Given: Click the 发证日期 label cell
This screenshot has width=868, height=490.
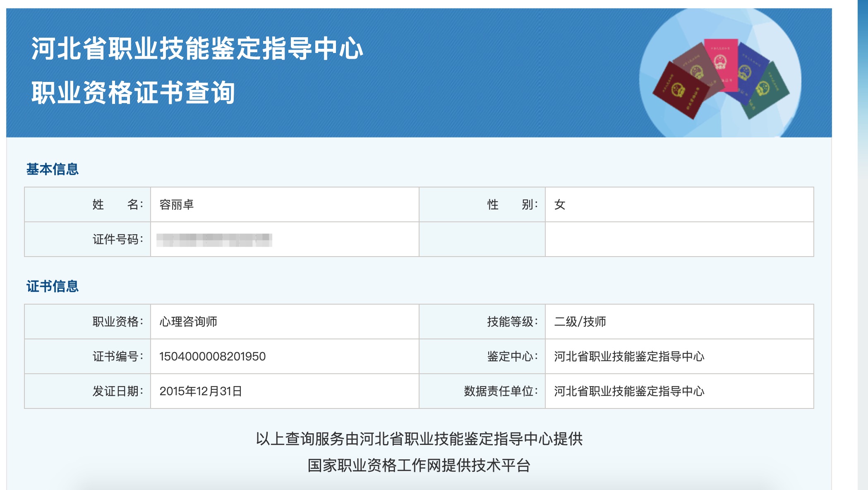Looking at the screenshot, I should 87,391.
